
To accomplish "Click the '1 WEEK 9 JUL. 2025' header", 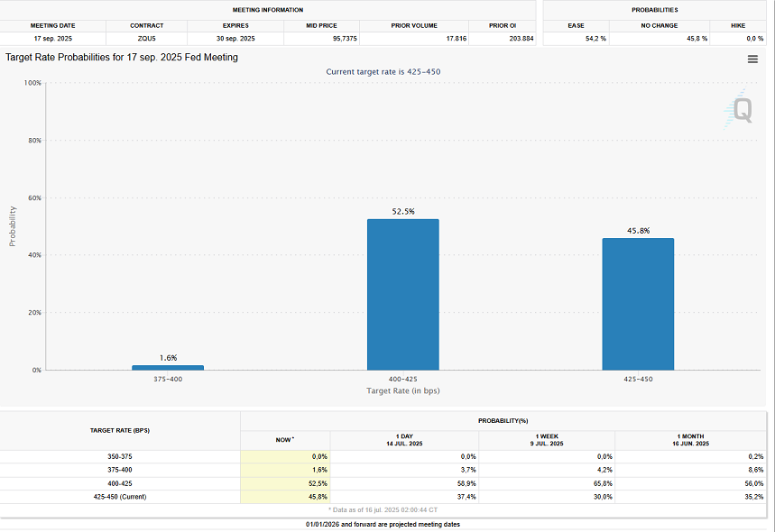I will (x=547, y=440).
